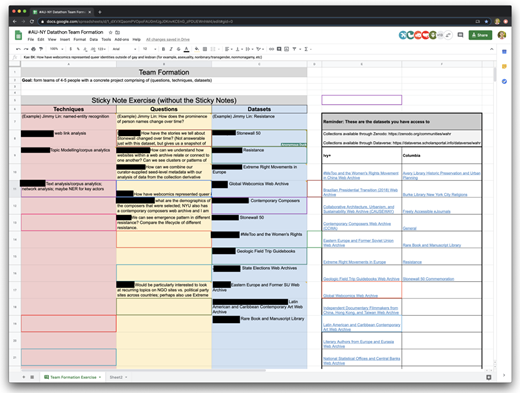
Task: Reload the page in Chrome
Action: click(x=32, y=21)
